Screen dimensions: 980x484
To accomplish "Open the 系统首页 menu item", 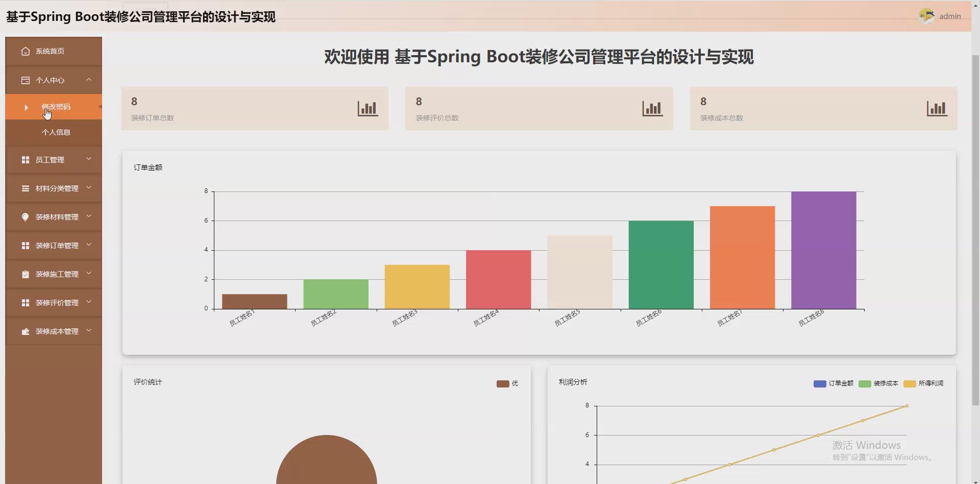I will [54, 51].
